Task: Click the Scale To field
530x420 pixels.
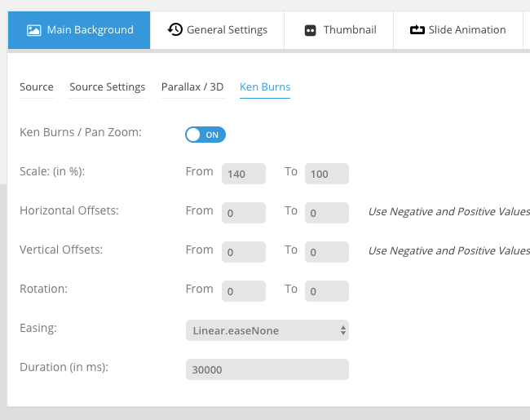Action: pyautogui.click(x=327, y=174)
